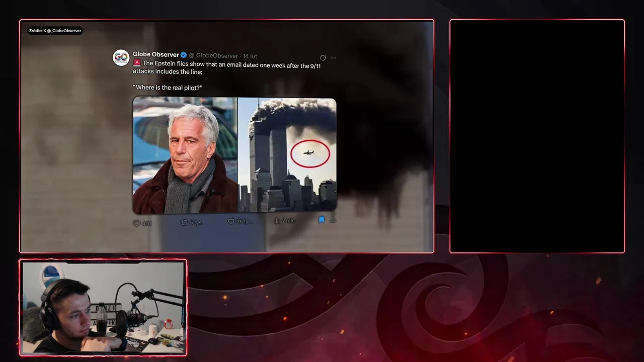Open the Globe Observer profile avatar
The height and width of the screenshot is (362, 644).
coord(121,58)
